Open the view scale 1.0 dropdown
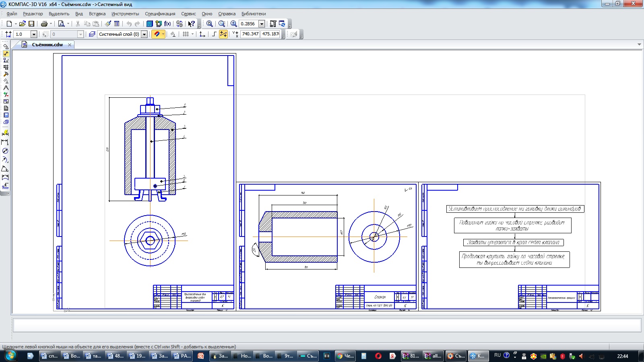Image resolution: width=644 pixels, height=362 pixels. click(x=34, y=34)
